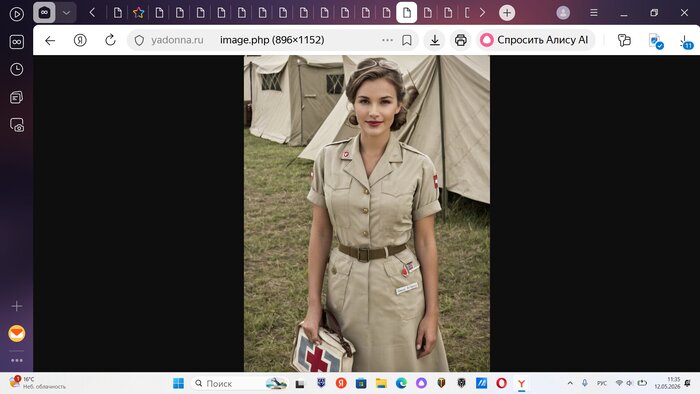Open the downloads arrow button
Screen dimensions: 700x394
[x=434, y=40]
